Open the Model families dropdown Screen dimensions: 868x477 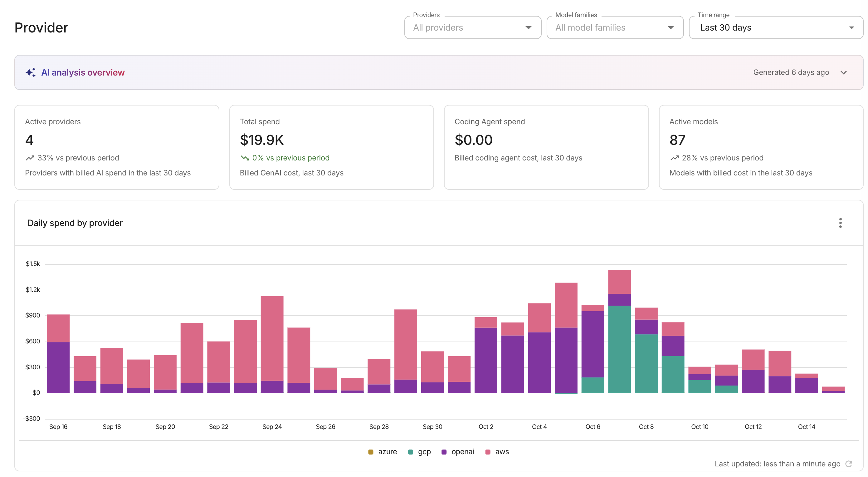615,28
